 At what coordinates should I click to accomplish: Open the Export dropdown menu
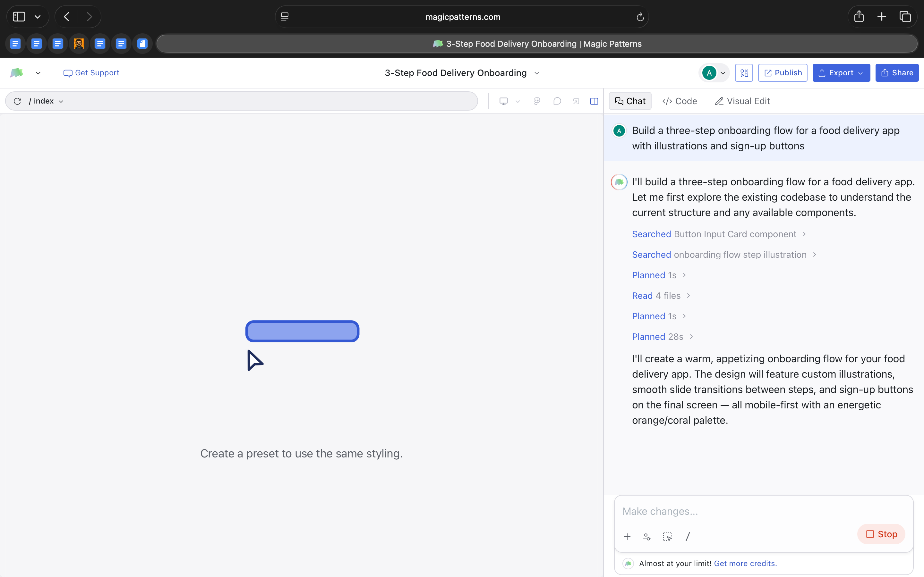click(841, 73)
